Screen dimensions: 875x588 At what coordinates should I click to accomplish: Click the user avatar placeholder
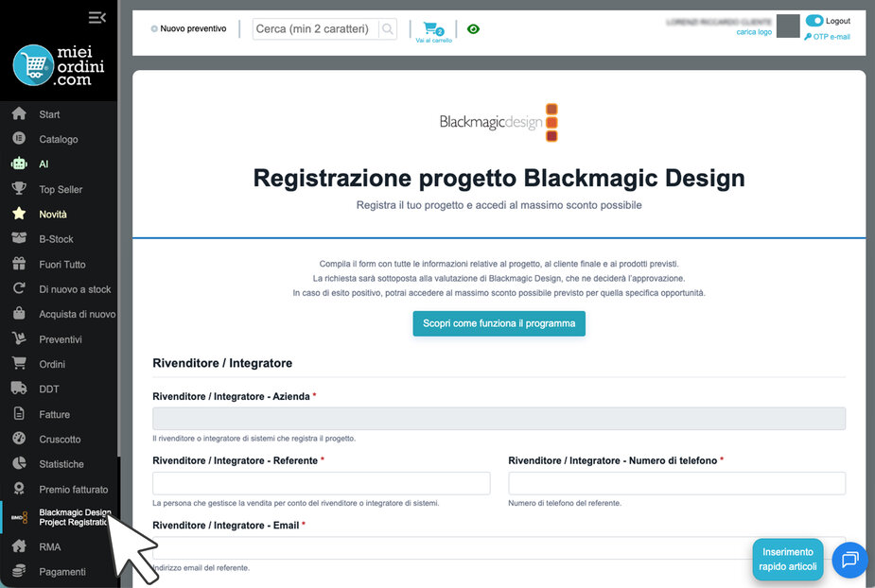(788, 26)
